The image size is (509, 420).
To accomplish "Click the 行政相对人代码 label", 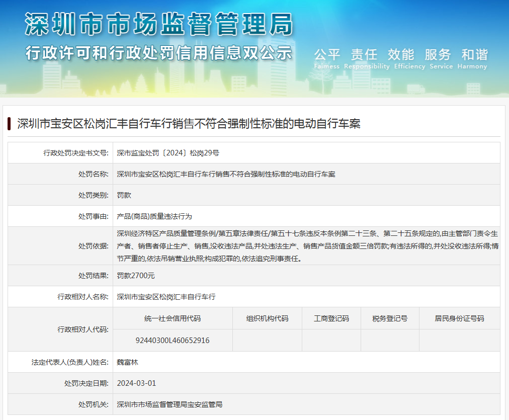I will [x=83, y=329].
